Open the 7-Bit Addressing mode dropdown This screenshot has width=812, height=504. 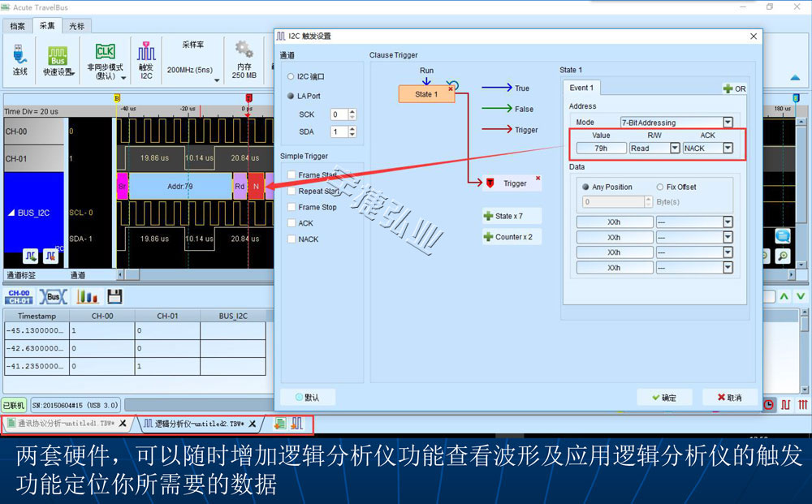click(x=728, y=122)
